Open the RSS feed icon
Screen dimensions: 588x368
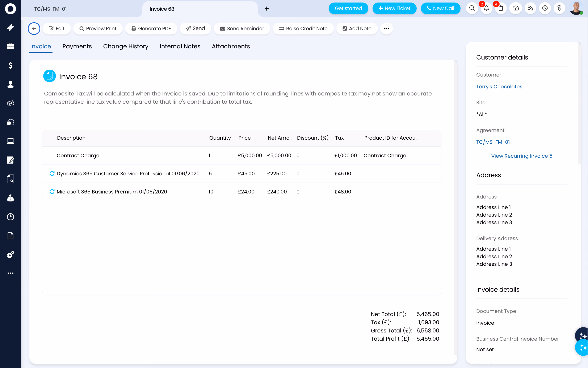530,9
